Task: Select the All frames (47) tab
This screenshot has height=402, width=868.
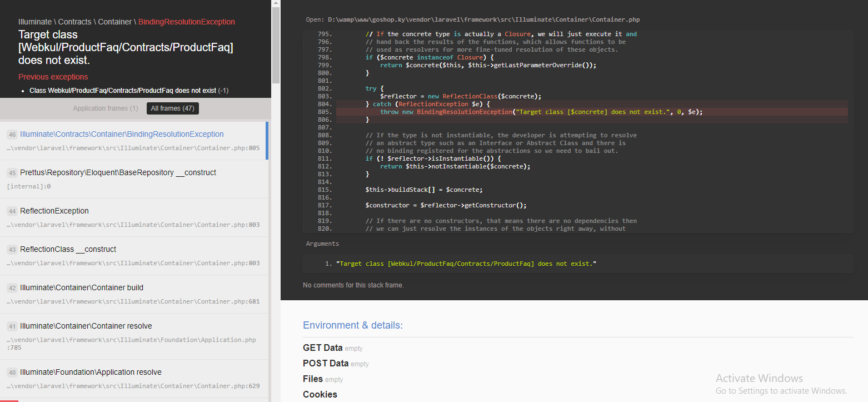Action: pos(173,108)
